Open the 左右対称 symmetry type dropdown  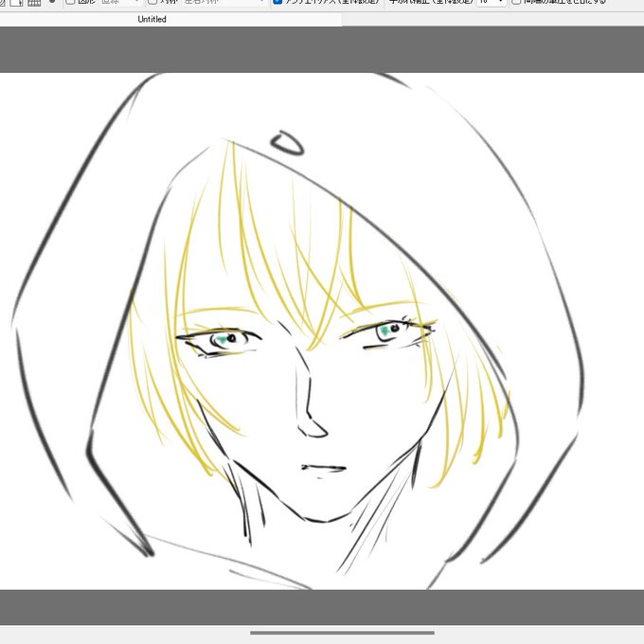pos(224,2)
